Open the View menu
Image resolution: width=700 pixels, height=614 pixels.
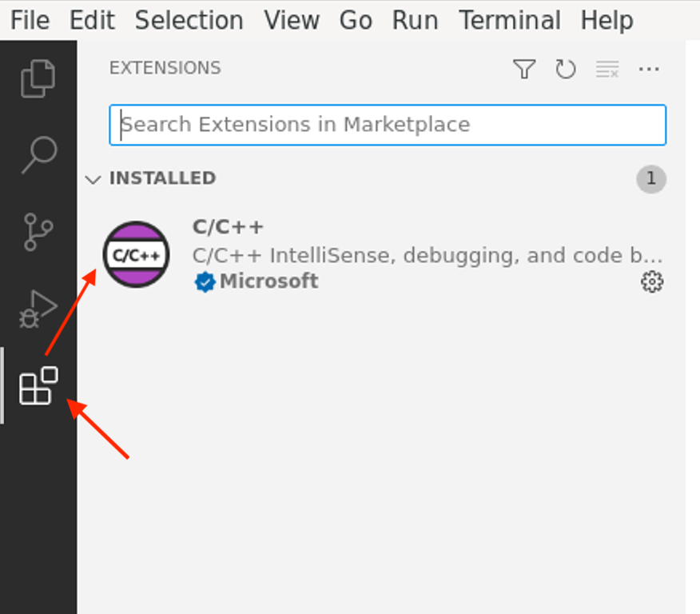click(292, 20)
